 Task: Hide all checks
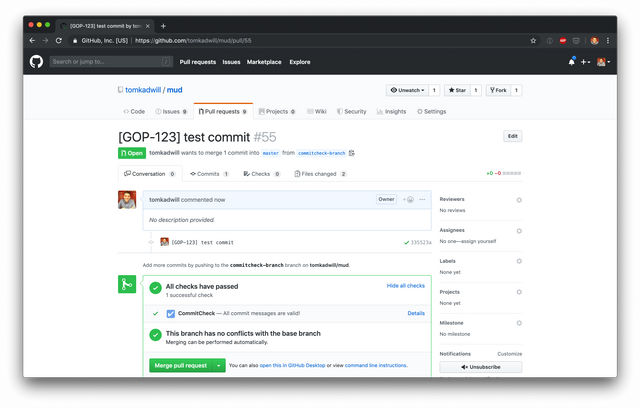point(406,286)
